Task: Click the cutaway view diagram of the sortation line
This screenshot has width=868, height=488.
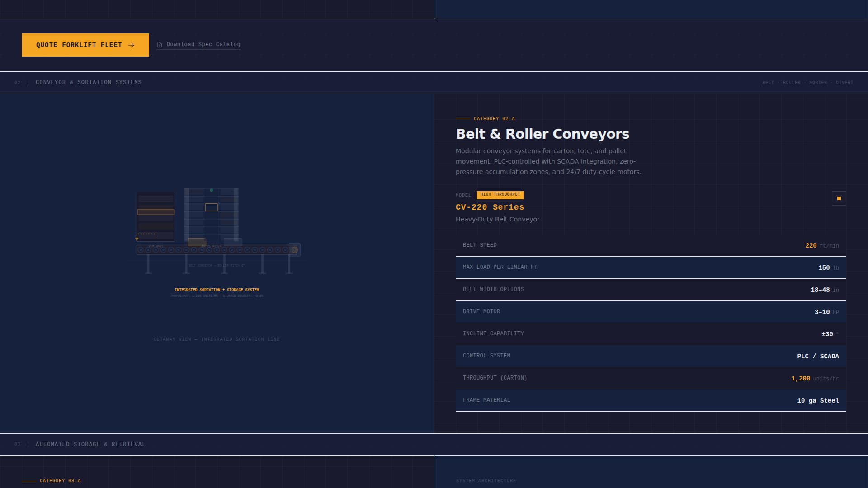Action: (x=217, y=235)
